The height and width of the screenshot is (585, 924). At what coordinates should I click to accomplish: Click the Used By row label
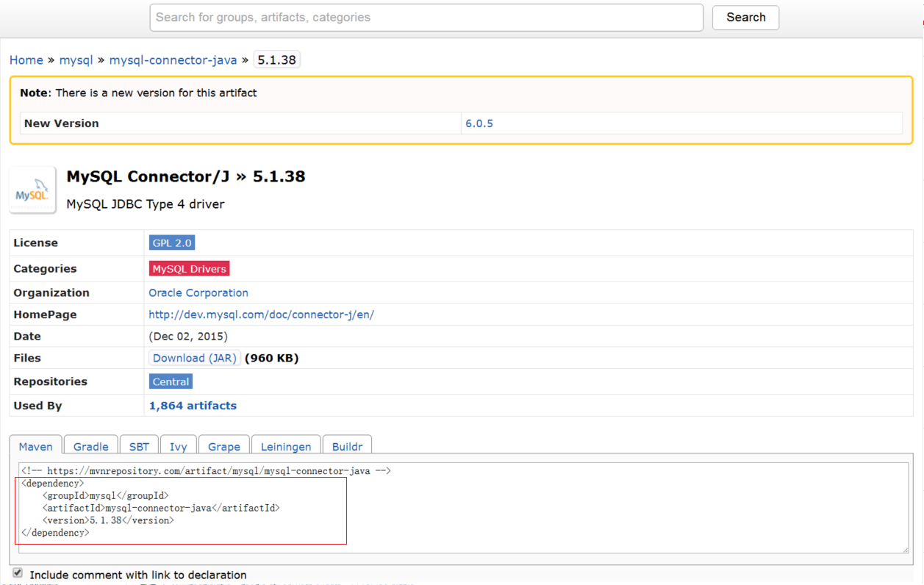tap(37, 406)
